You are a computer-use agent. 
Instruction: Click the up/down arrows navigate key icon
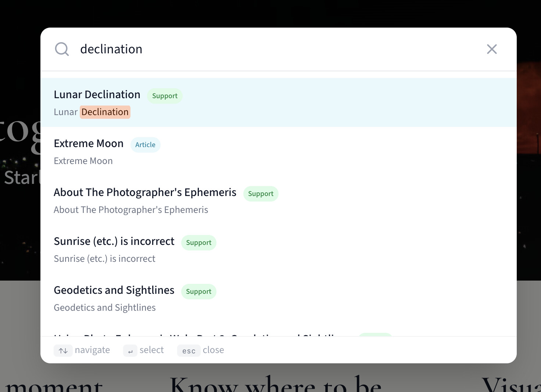(63, 350)
